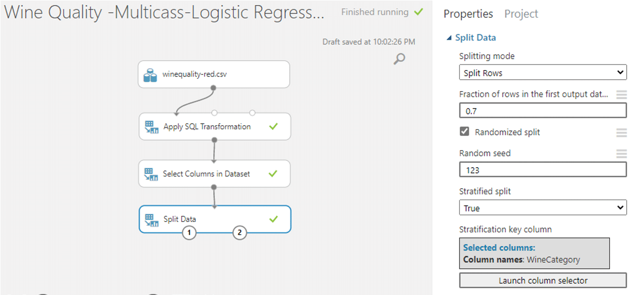Click the Fraction of rows input field

[x=543, y=111]
